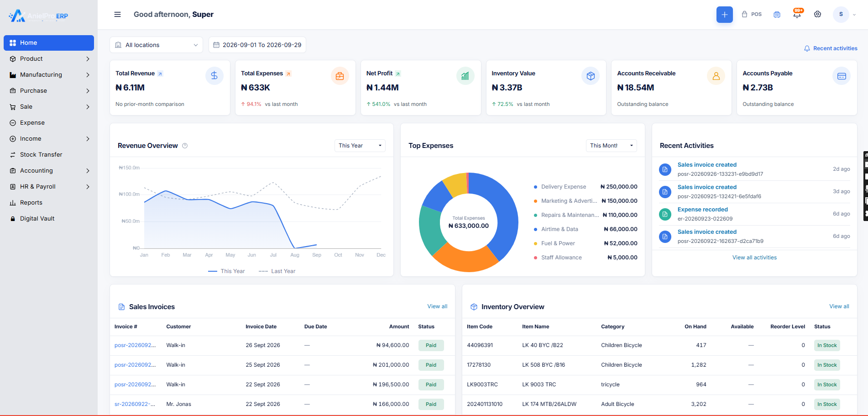This screenshot has width=868, height=416.
Task: Toggle Last Year legend in chart
Action: 277,271
